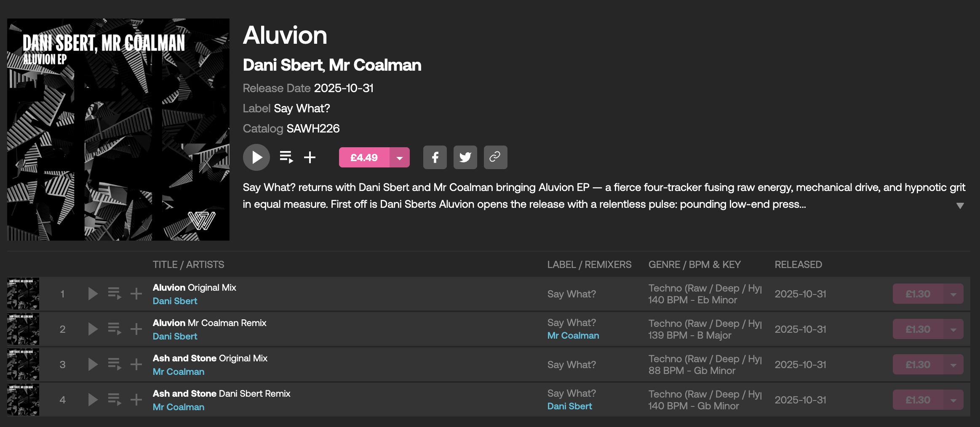Open the Dani Sbert artist link under track 1
Viewport: 980px width, 427px height.
point(175,301)
